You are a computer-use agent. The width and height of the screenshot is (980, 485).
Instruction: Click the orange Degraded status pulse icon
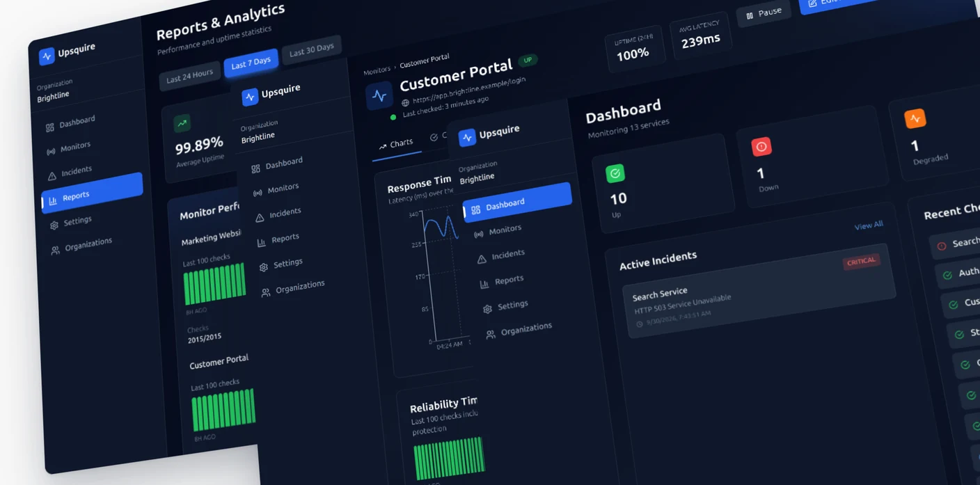point(915,118)
